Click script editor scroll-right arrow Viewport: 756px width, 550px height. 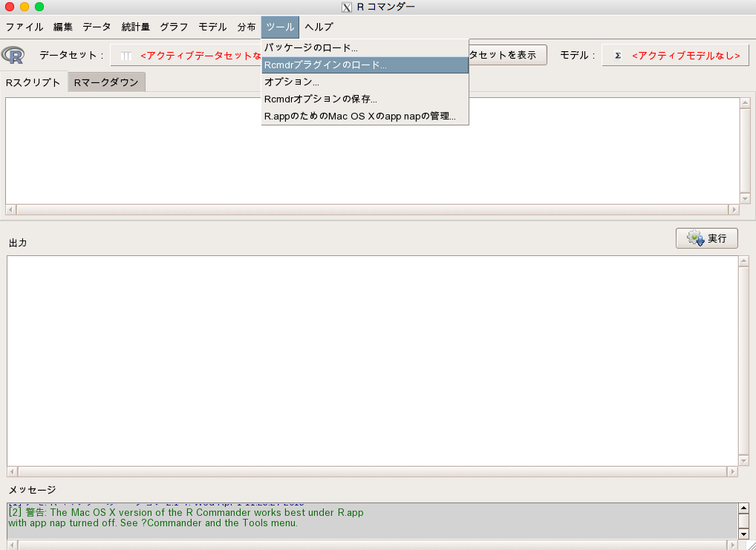click(734, 210)
